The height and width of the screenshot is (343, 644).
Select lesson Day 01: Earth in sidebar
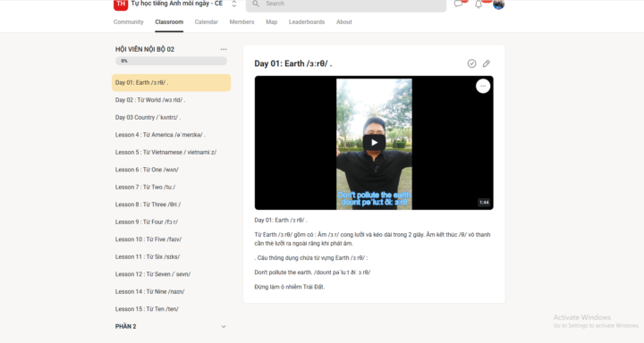(x=171, y=82)
